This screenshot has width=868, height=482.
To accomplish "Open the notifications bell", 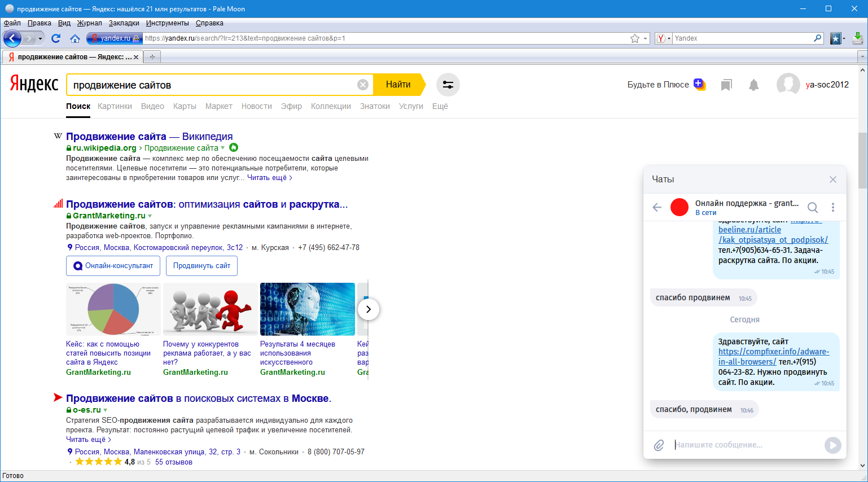I will click(753, 85).
